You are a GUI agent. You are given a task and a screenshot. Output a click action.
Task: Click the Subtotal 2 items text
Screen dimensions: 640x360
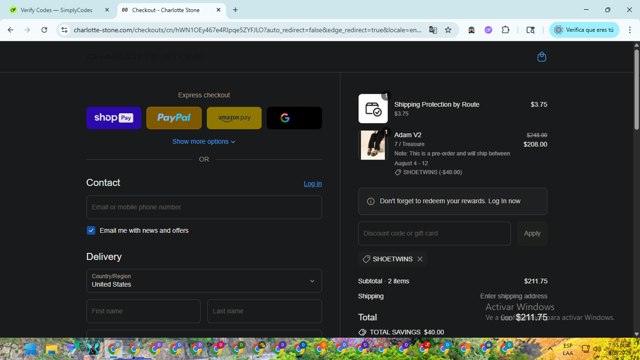(383, 281)
